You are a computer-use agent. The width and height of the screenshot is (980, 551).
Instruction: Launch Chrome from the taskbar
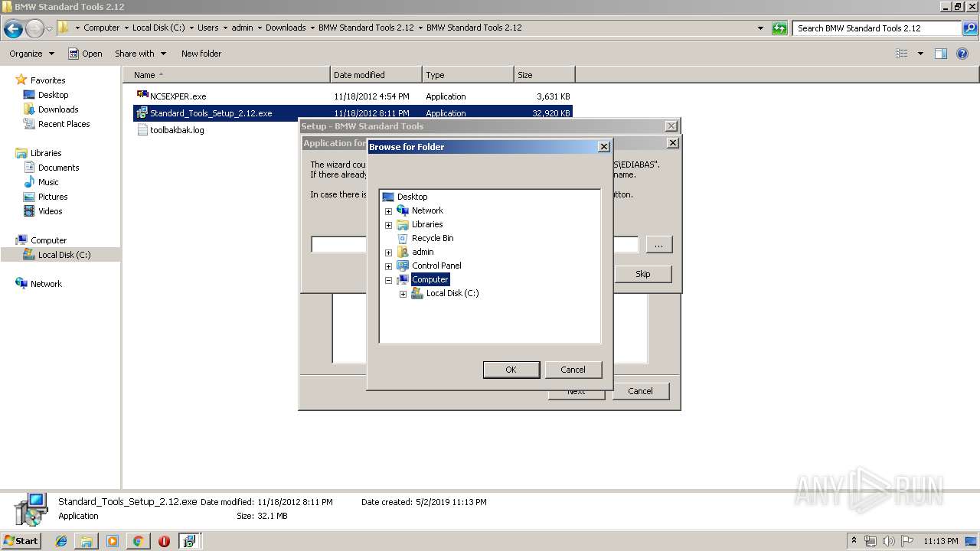[138, 541]
